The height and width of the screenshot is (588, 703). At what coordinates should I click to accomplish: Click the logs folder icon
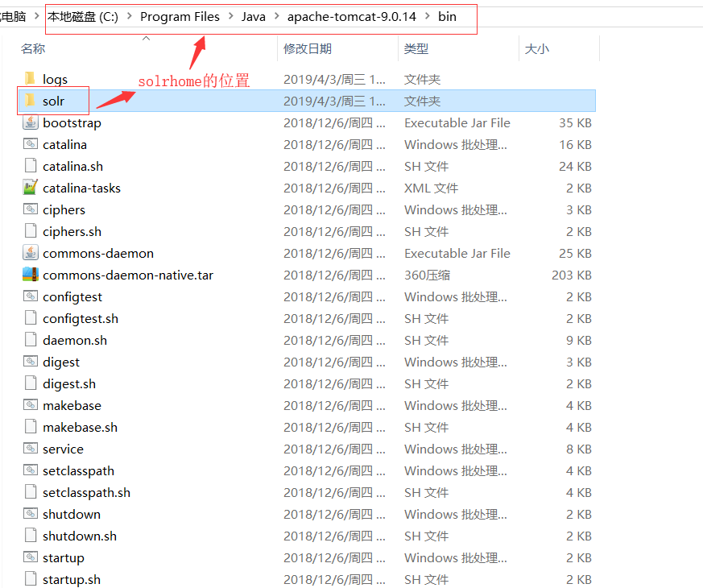point(30,78)
